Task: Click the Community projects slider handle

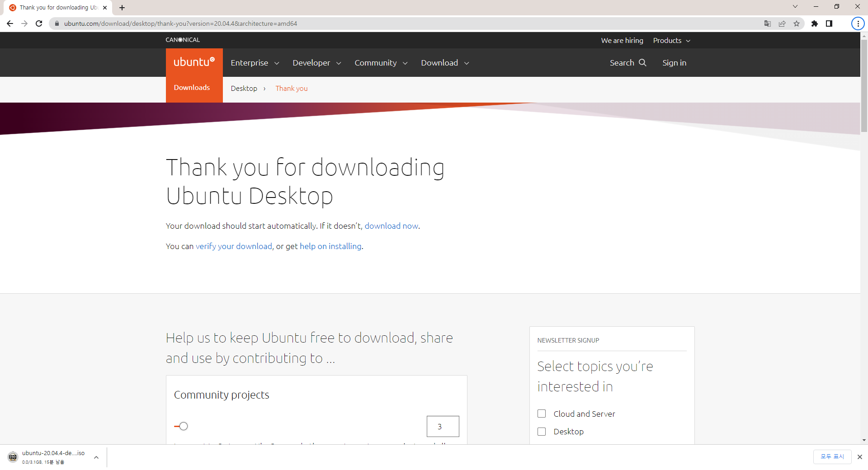Action: 183,426
